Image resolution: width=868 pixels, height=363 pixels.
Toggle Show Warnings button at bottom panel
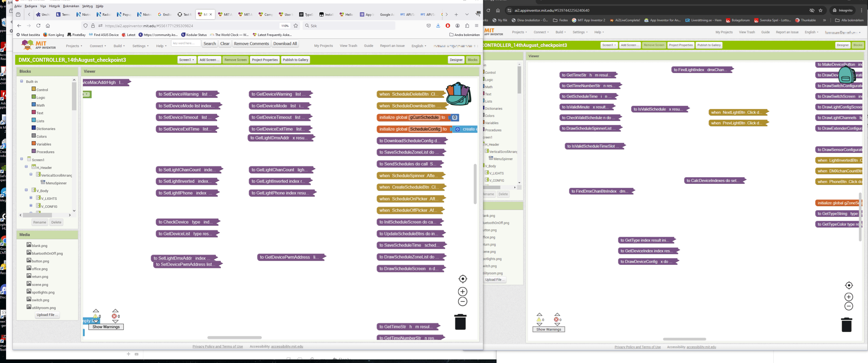pyautogui.click(x=106, y=327)
